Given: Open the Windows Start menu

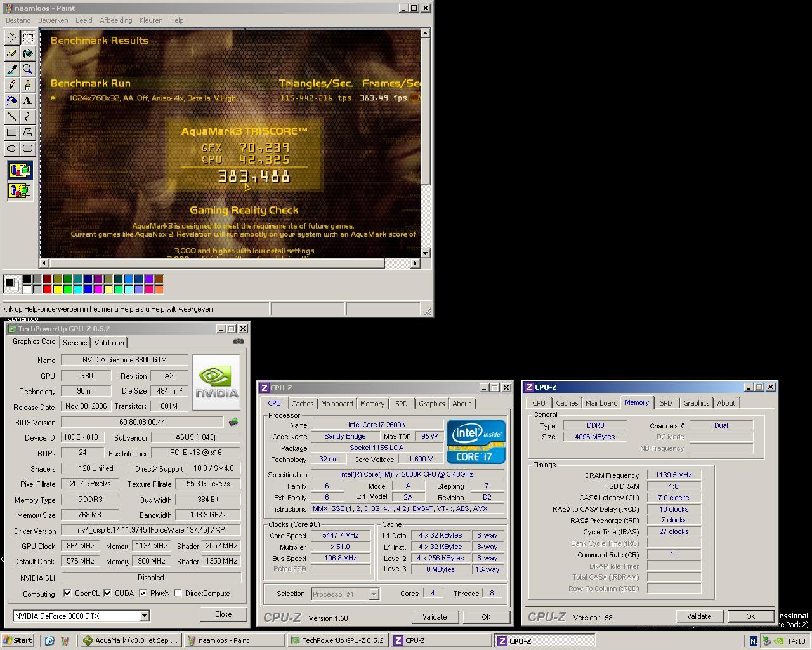Looking at the screenshot, I should pyautogui.click(x=18, y=640).
